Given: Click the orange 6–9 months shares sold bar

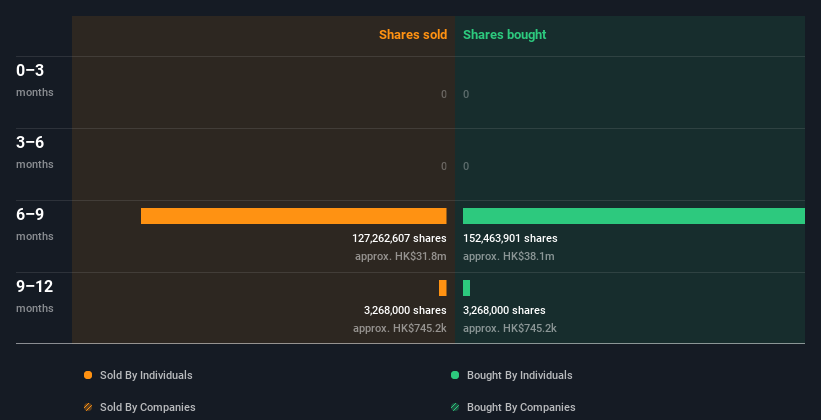Looking at the screenshot, I should pyautogui.click(x=294, y=216).
